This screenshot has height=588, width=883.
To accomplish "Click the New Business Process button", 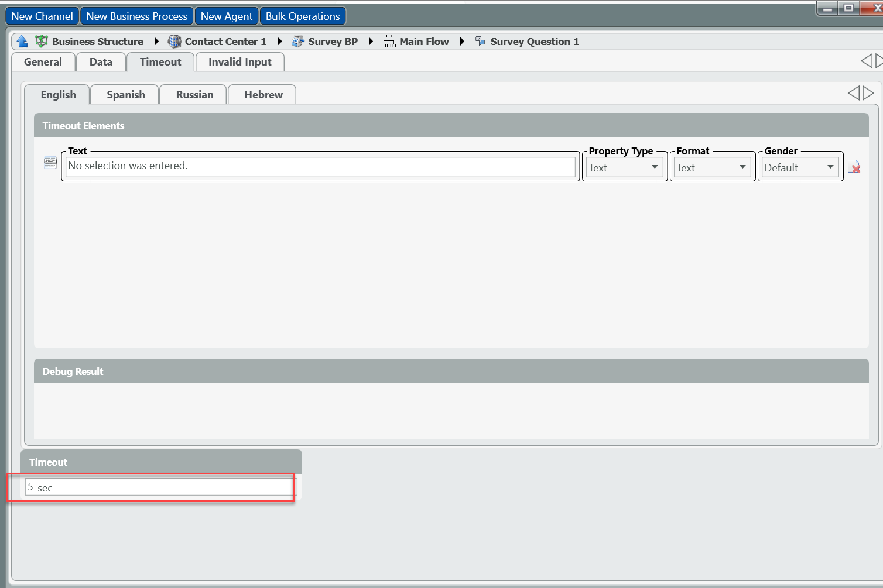I will [136, 16].
